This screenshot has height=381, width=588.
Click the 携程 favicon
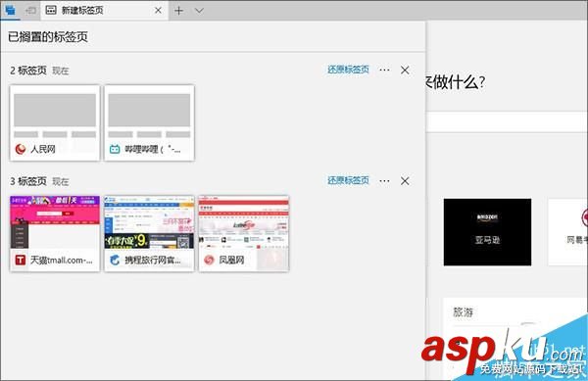115,260
